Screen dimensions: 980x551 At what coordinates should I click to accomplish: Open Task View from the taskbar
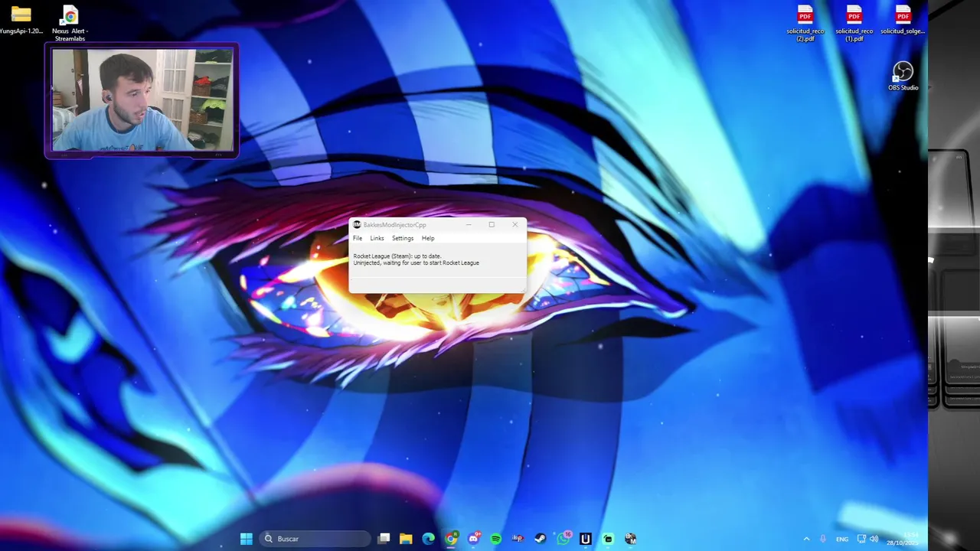click(384, 539)
